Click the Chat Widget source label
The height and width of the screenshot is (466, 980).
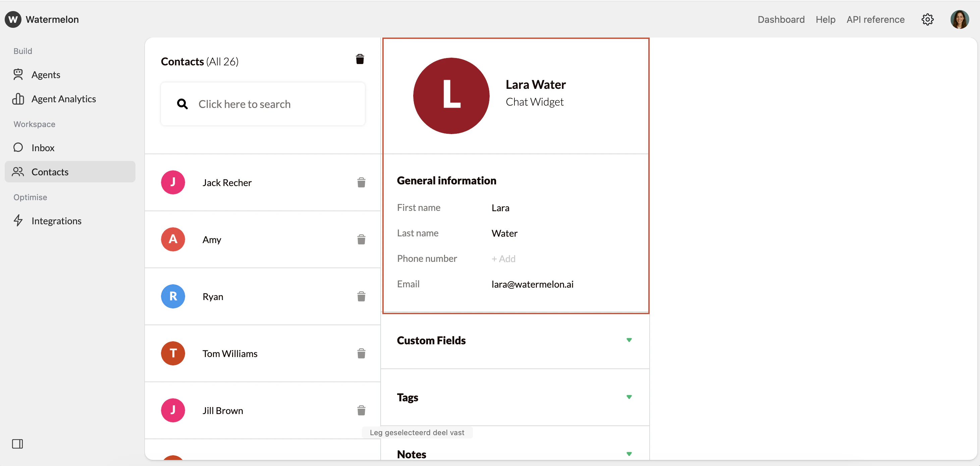pyautogui.click(x=535, y=102)
